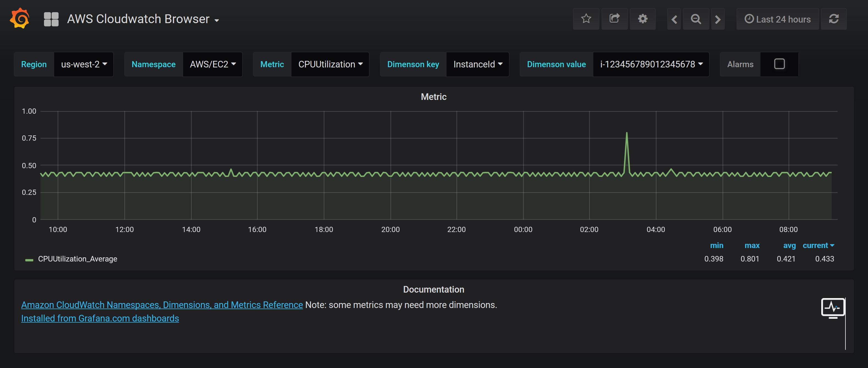Viewport: 868px width, 368px height.
Task: Open the dashboards grid icon
Action: (51, 19)
